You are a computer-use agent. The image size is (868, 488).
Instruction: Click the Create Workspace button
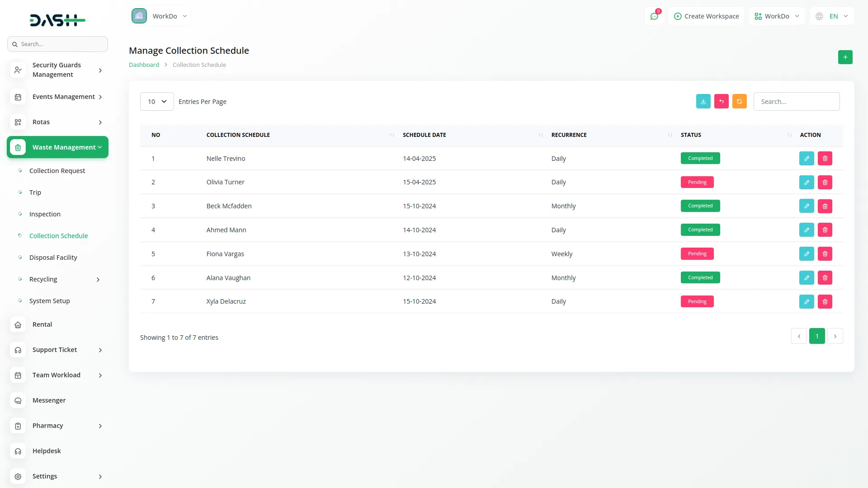(x=706, y=16)
